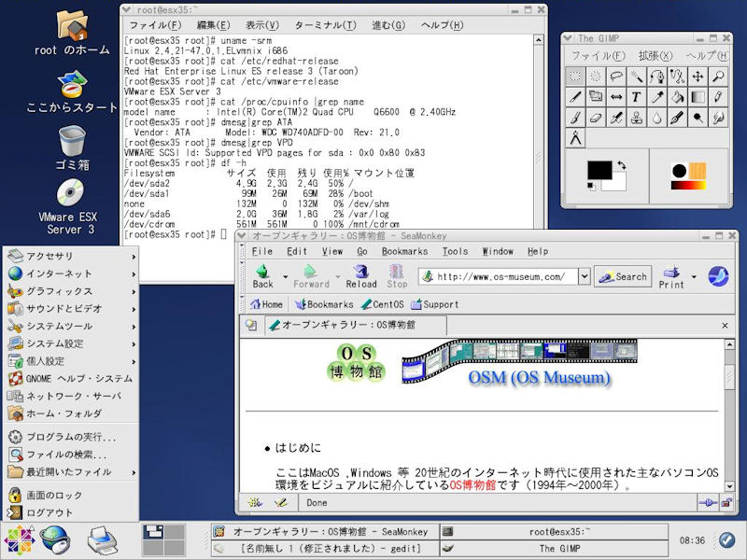Click the Support bookmark toolbar link
747x560 pixels.
click(x=434, y=304)
